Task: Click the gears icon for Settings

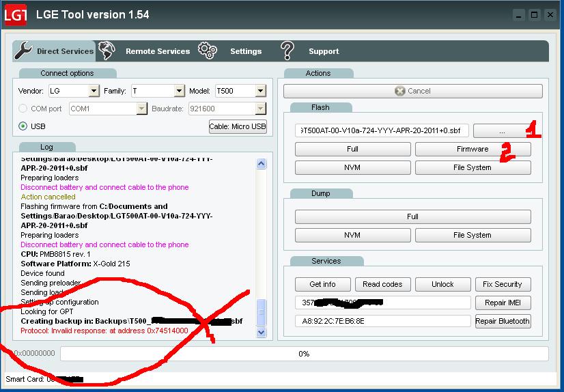Action: click(x=208, y=51)
